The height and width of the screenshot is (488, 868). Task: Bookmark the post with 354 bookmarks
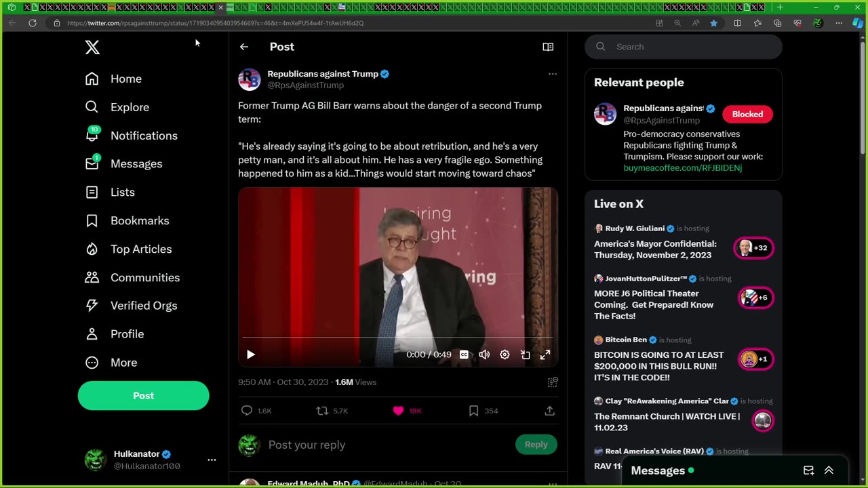(x=474, y=411)
